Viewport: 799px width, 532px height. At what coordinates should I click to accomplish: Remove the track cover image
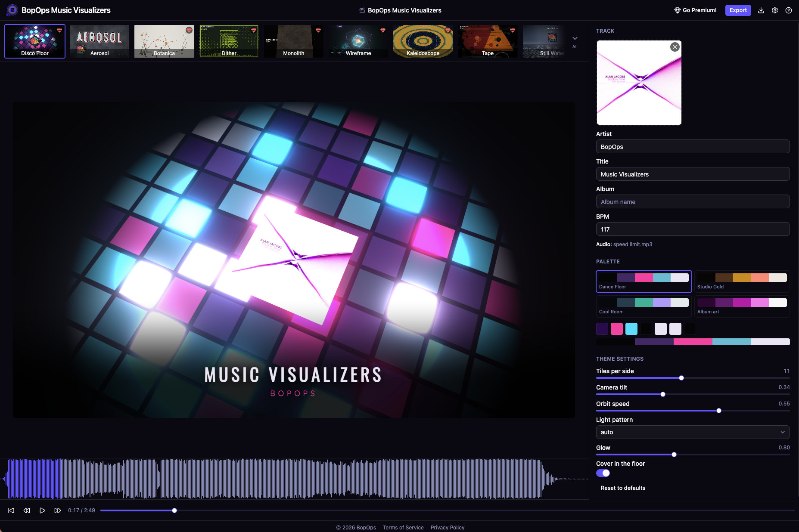click(675, 47)
